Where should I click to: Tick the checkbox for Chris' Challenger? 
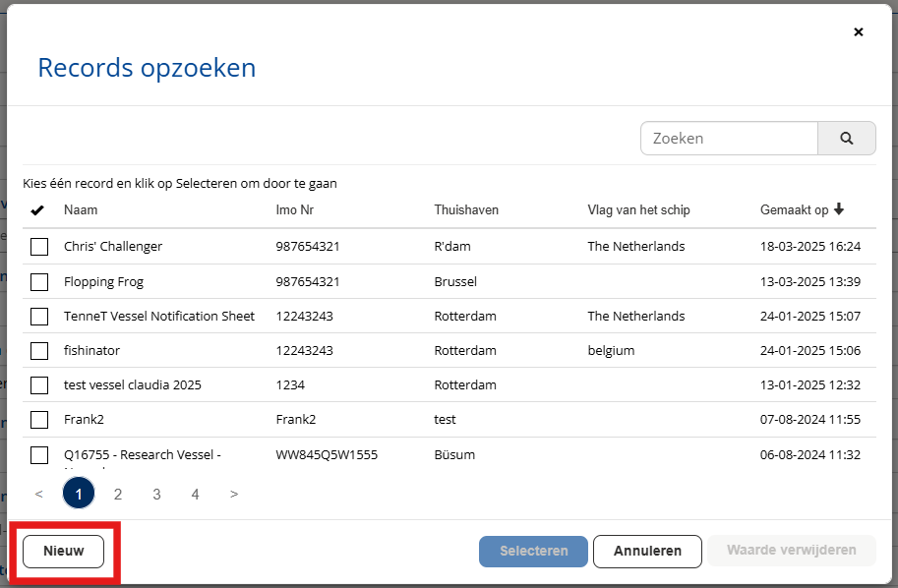point(39,247)
